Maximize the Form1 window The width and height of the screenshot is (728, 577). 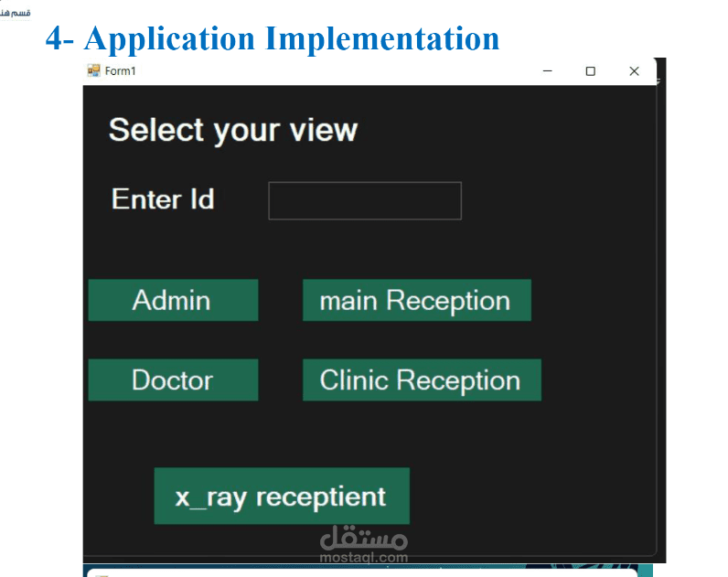pyautogui.click(x=591, y=71)
